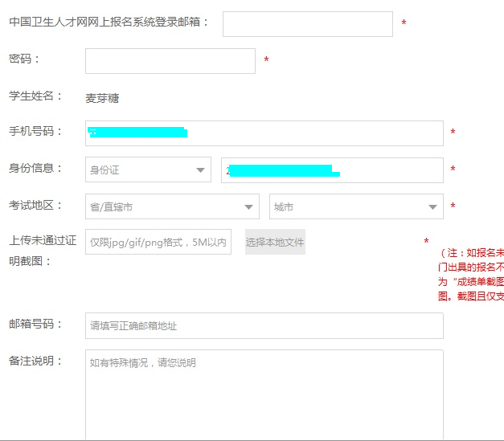Click the 手机号码 phone number field
This screenshot has width=504, height=441.
[264, 133]
